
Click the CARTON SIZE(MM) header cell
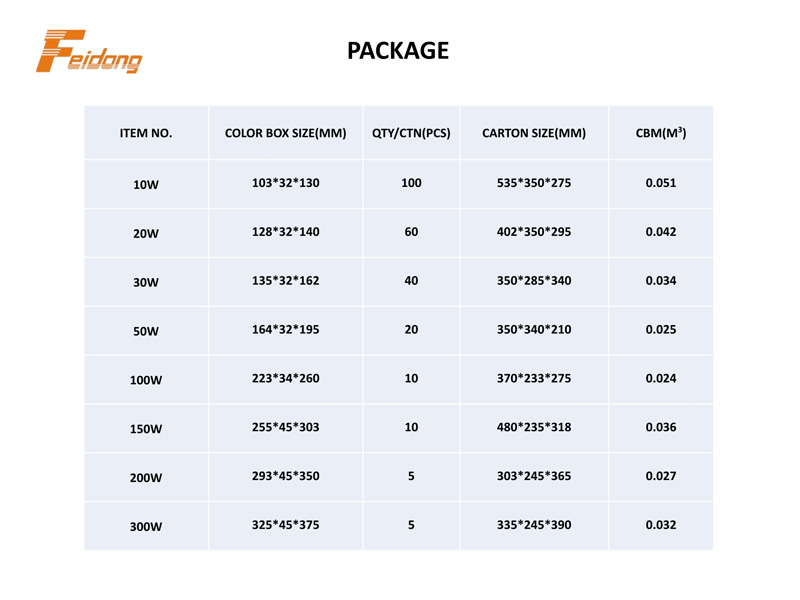[534, 133]
